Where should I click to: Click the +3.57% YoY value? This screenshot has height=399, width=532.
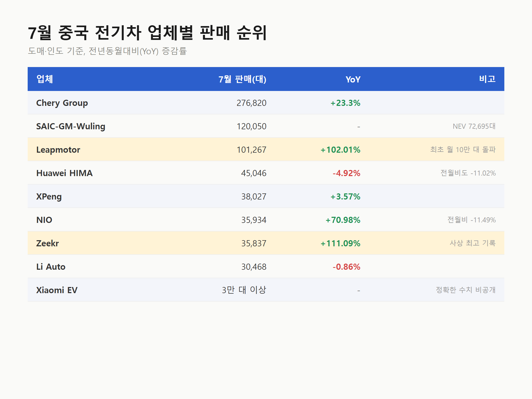(x=345, y=197)
